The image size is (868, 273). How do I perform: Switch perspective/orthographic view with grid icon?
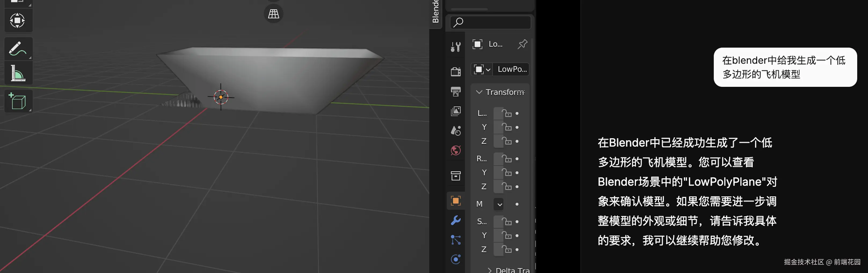[x=273, y=14]
